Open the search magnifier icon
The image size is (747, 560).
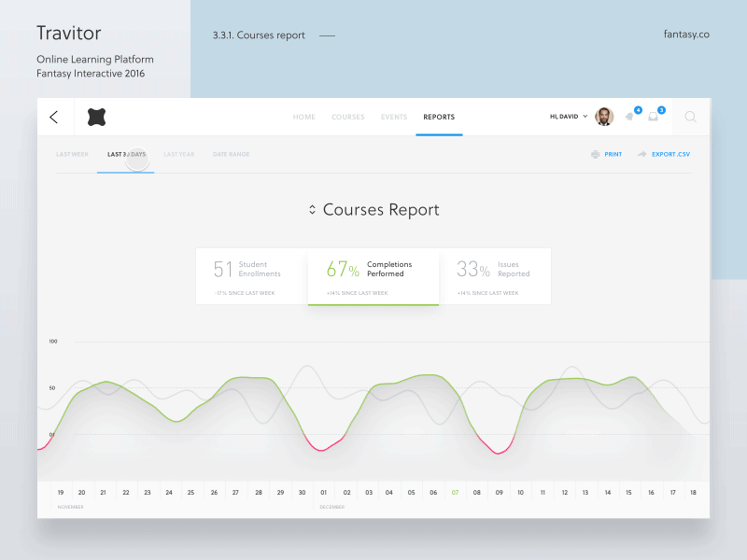(690, 118)
